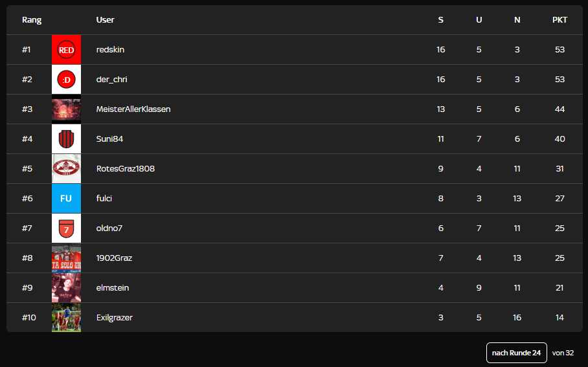Open MeisterAllerKlassen's photo avatar
The width and height of the screenshot is (588, 367).
pos(66,109)
